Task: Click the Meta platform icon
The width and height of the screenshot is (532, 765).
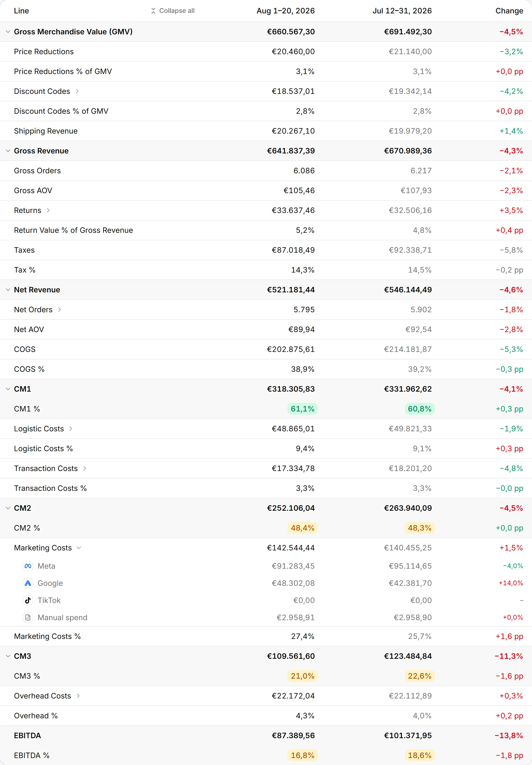Action: click(x=28, y=566)
